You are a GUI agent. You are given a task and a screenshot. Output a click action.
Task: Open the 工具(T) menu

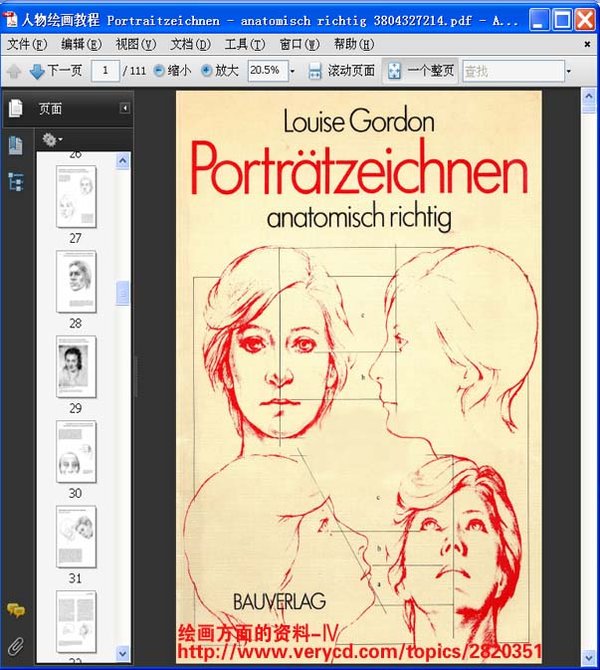pos(245,44)
